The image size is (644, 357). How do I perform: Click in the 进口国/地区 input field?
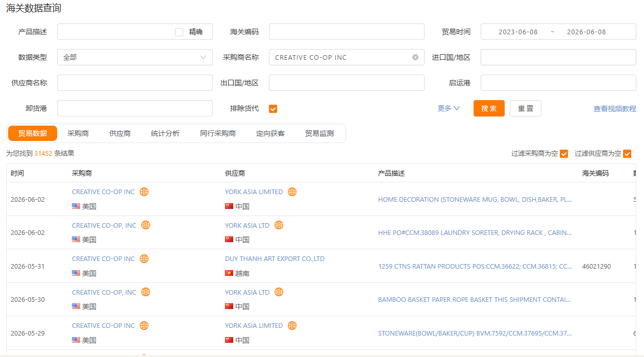(x=558, y=57)
